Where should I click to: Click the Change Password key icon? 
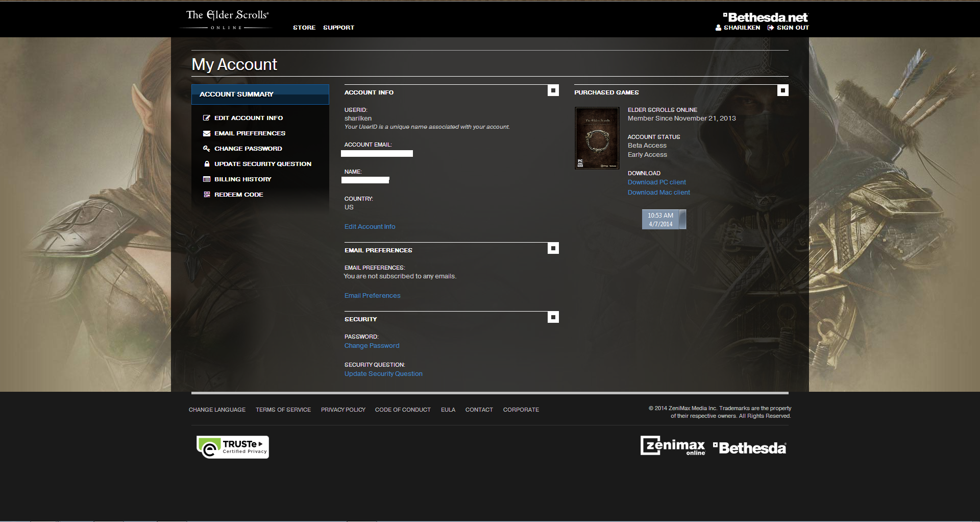207,149
